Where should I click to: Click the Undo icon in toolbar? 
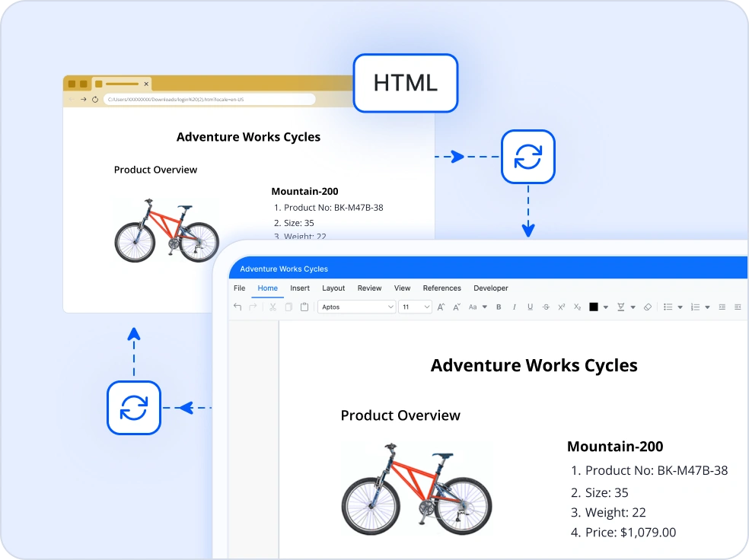coord(237,307)
